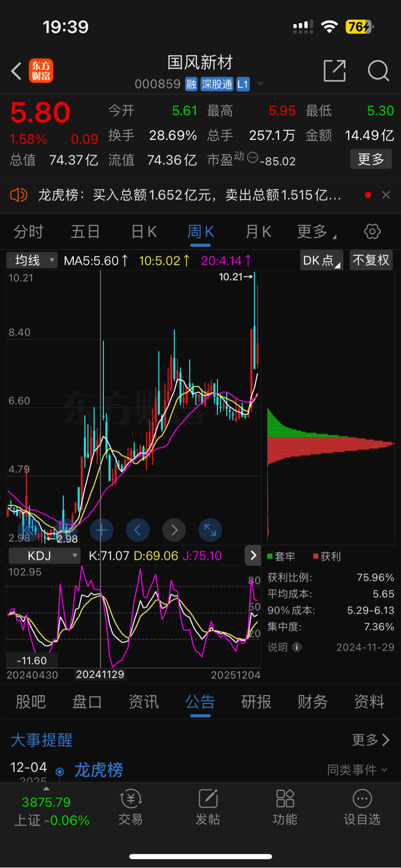401x868 pixels.
Task: Tap the 龙虎榜 speaker announcement icon
Action: [x=19, y=195]
